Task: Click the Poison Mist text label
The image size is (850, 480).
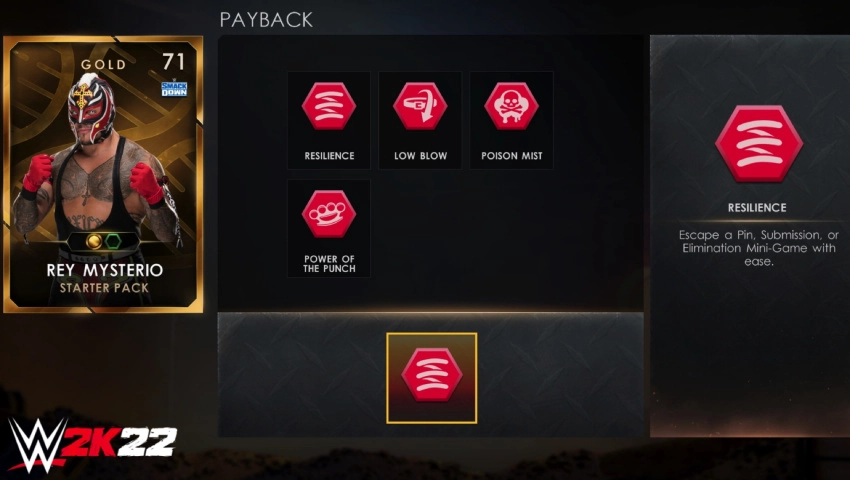Action: 511,156
